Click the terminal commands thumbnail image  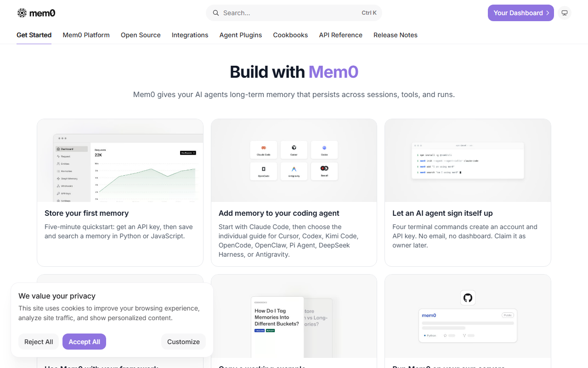click(468, 161)
